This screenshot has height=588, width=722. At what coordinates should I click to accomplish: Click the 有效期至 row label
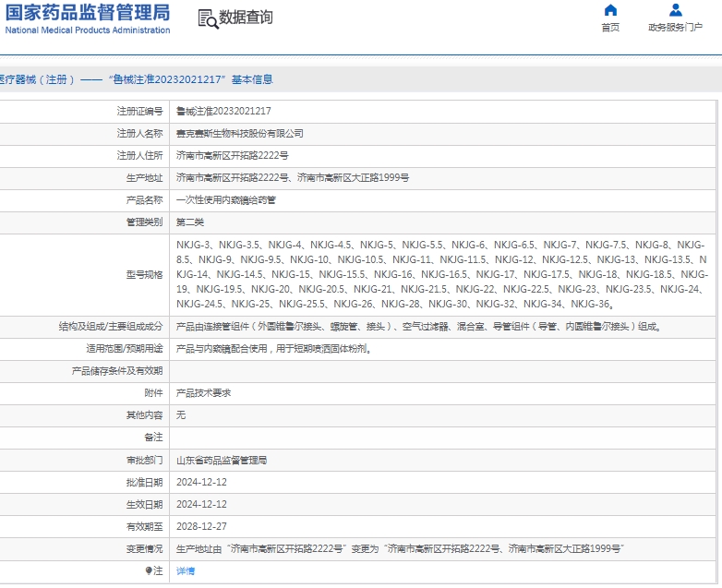[x=144, y=526]
